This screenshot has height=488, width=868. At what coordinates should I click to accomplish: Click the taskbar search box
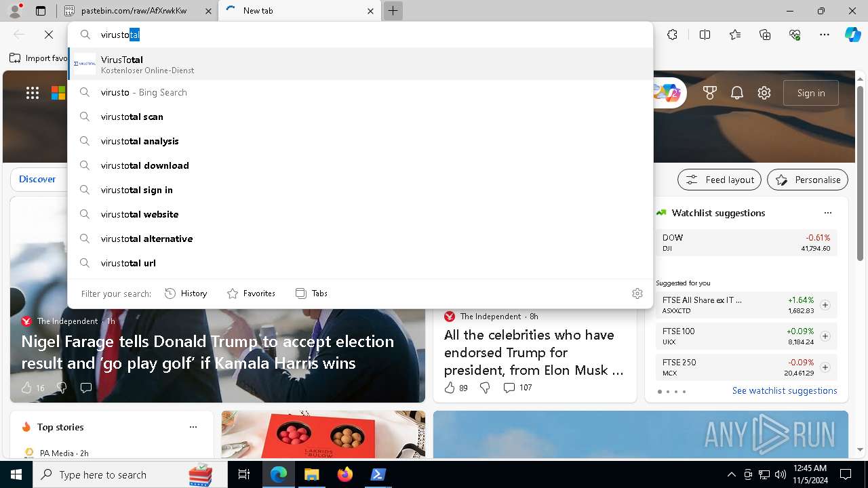129,474
